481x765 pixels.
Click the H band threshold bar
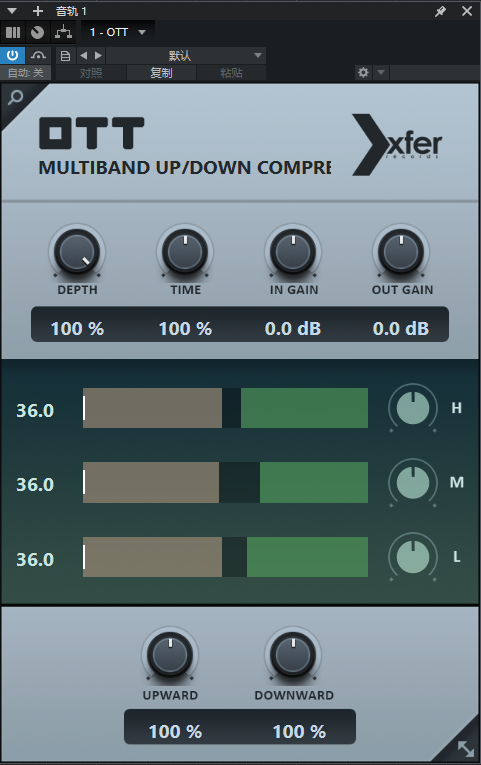[x=225, y=408]
